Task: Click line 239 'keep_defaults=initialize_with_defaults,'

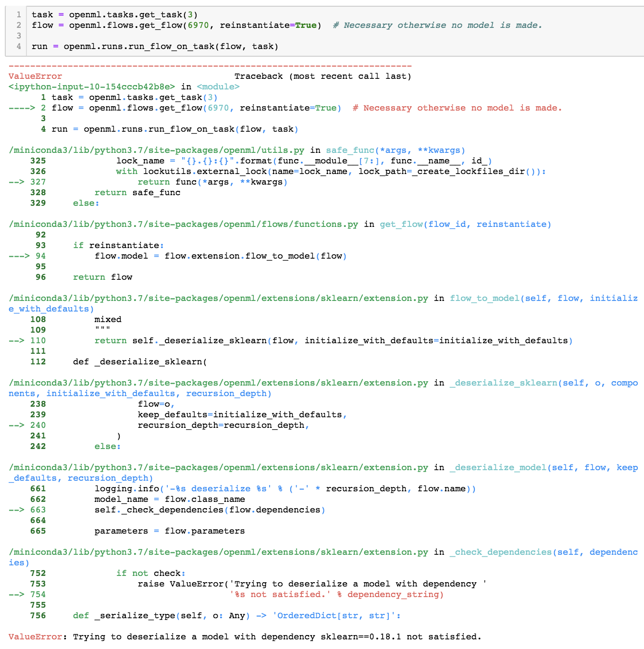Action: [242, 415]
